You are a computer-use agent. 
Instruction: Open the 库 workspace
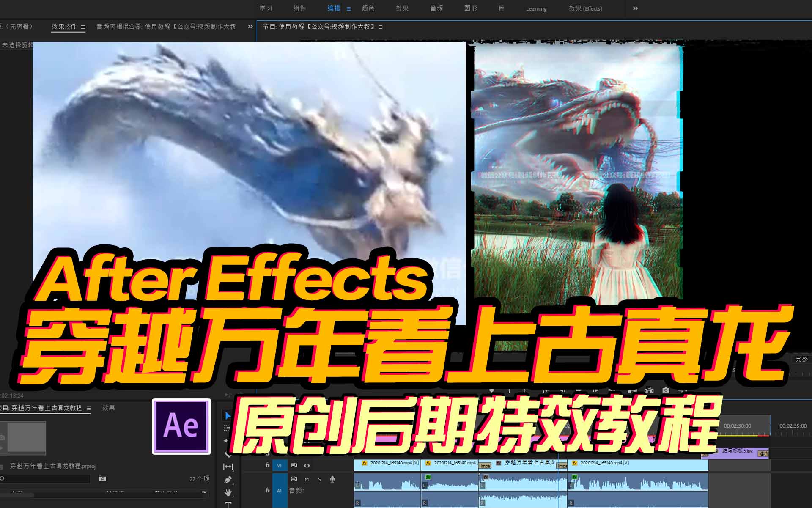click(x=502, y=8)
